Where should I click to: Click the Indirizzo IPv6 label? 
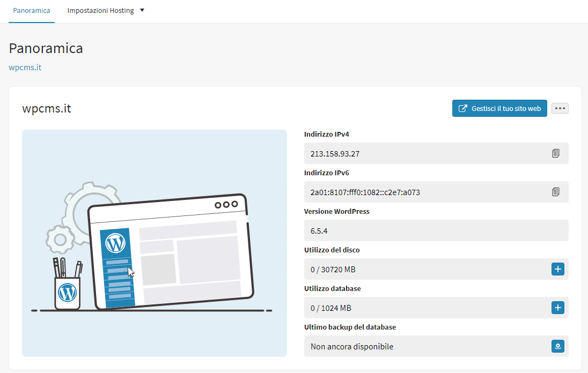[x=327, y=173]
